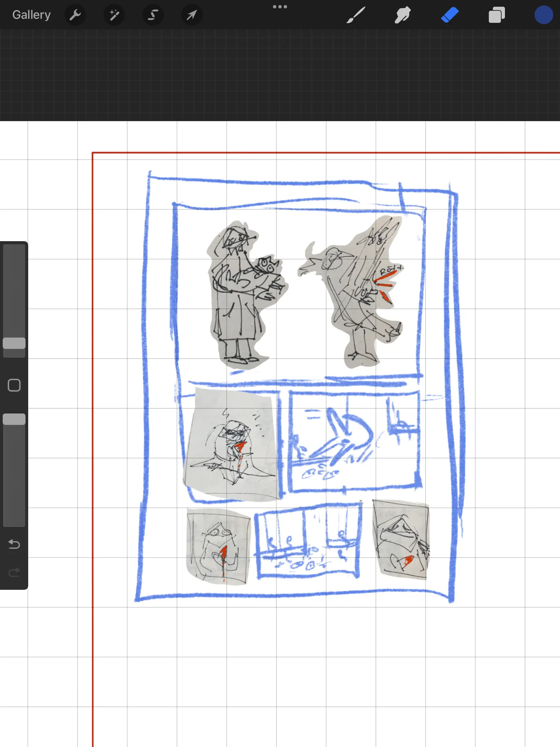Tap the square Modify button in sidebar
This screenshot has width=560, height=747.
click(14, 385)
